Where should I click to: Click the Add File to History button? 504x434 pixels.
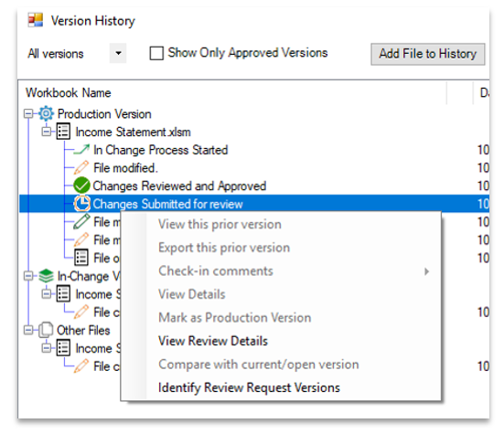[427, 54]
